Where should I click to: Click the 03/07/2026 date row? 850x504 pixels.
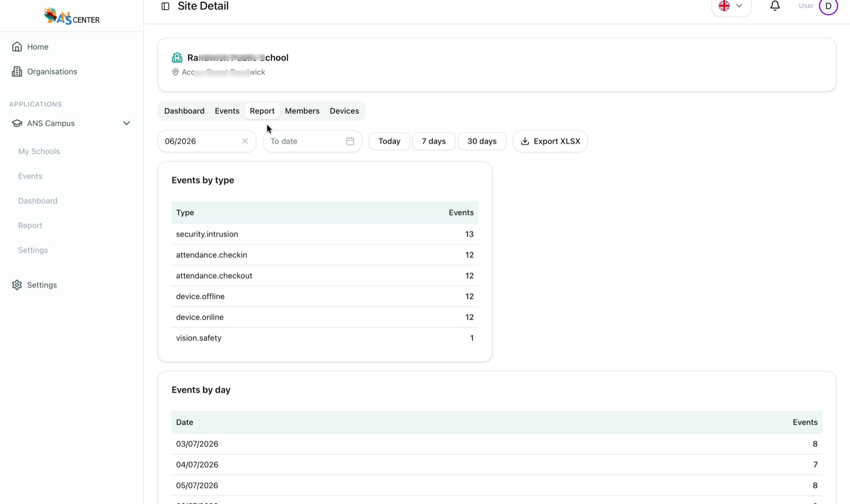(497, 444)
